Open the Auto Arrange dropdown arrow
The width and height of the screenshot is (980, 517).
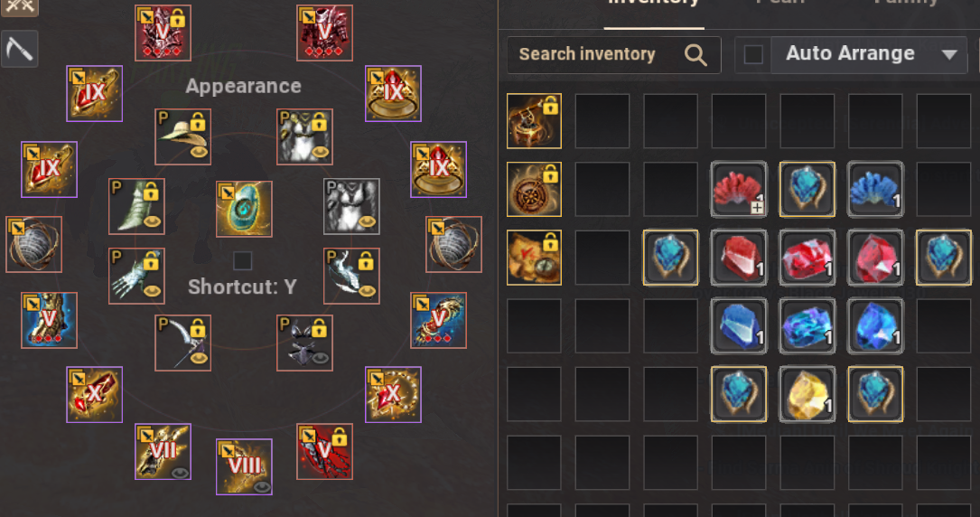[949, 54]
